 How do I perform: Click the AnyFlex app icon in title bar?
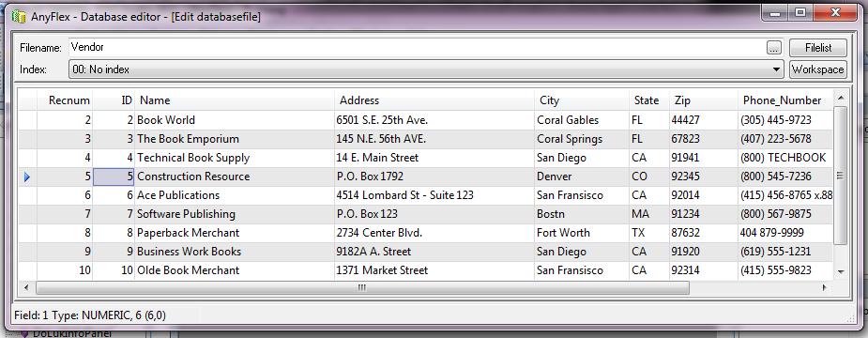pyautogui.click(x=20, y=17)
